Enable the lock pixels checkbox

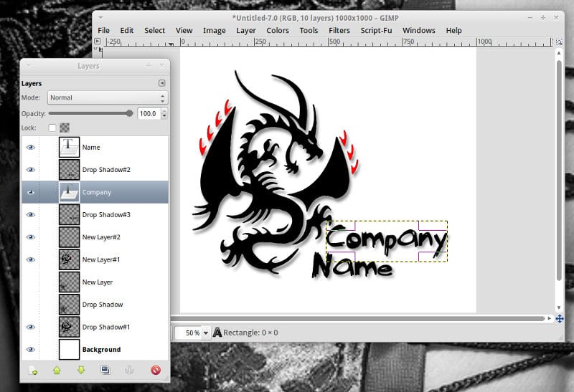click(x=52, y=128)
